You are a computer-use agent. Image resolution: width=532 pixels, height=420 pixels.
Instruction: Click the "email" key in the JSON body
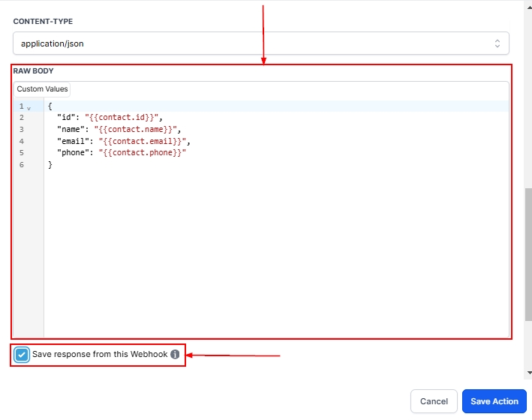click(73, 141)
